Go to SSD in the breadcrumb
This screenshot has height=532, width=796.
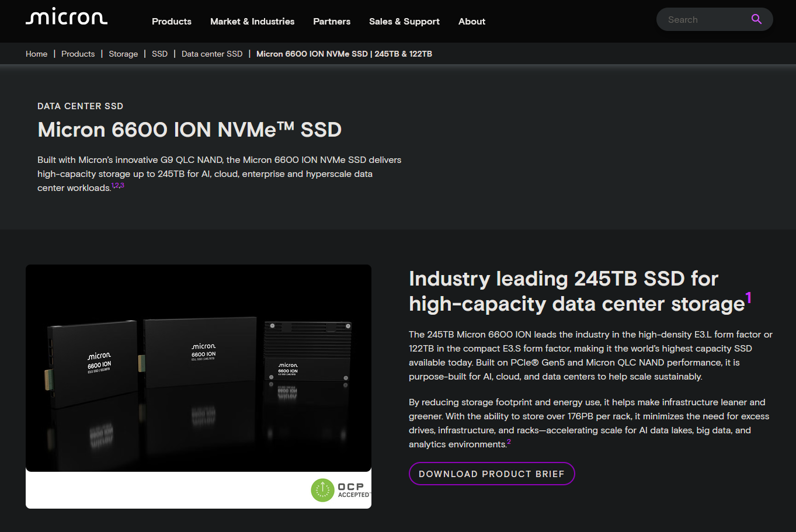pos(159,54)
